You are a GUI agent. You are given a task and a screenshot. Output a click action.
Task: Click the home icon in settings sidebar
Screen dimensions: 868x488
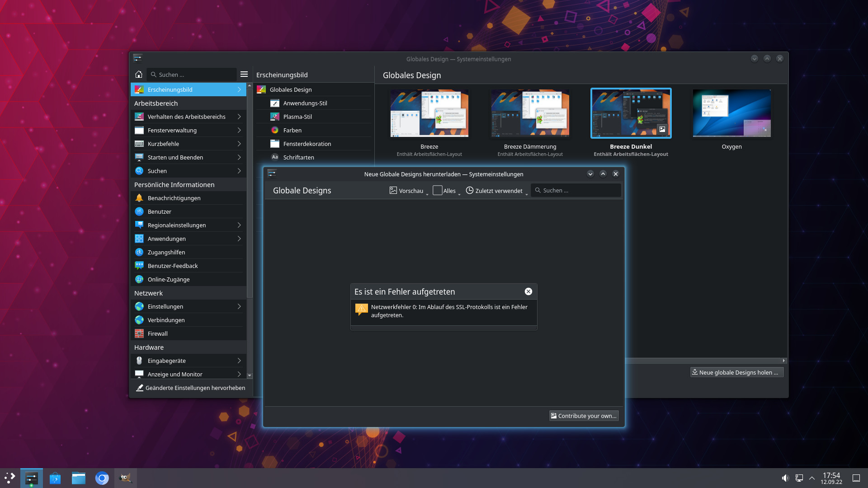point(139,75)
